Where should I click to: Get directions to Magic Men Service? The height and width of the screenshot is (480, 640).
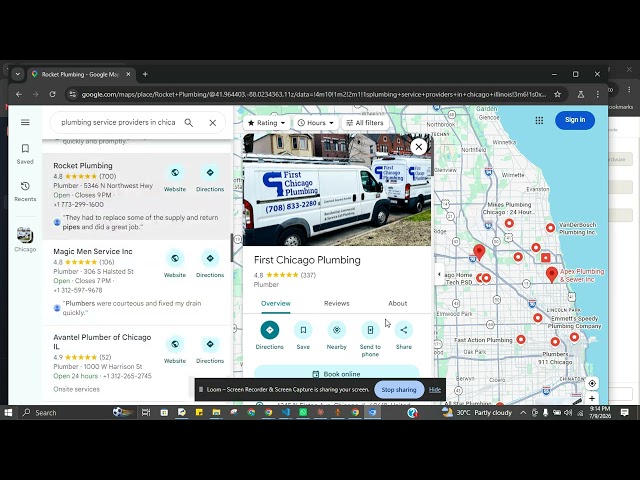[x=210, y=258]
